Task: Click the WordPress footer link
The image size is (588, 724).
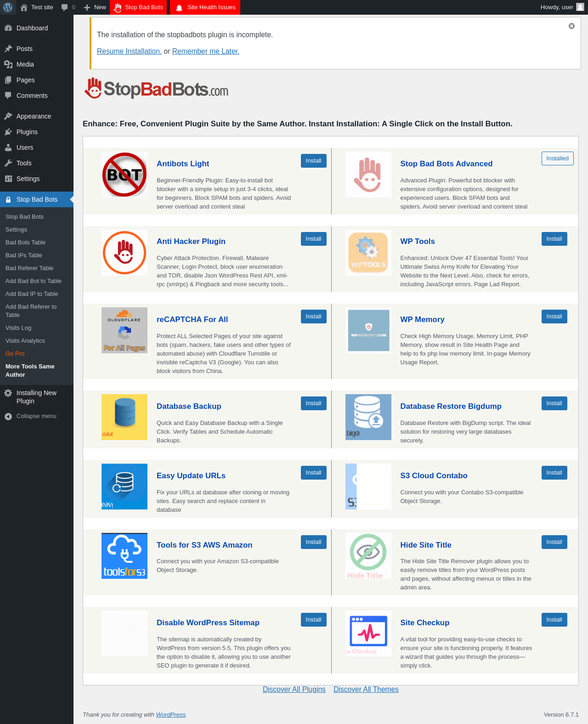Action: click(x=171, y=715)
